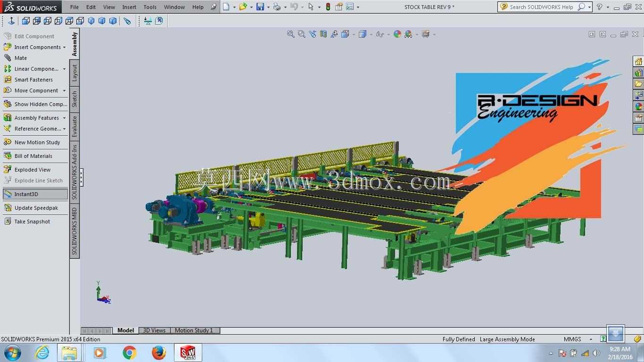Open the unit system arrow beside MMGS
This screenshot has width=644, height=362.
pyautogui.click(x=591, y=339)
